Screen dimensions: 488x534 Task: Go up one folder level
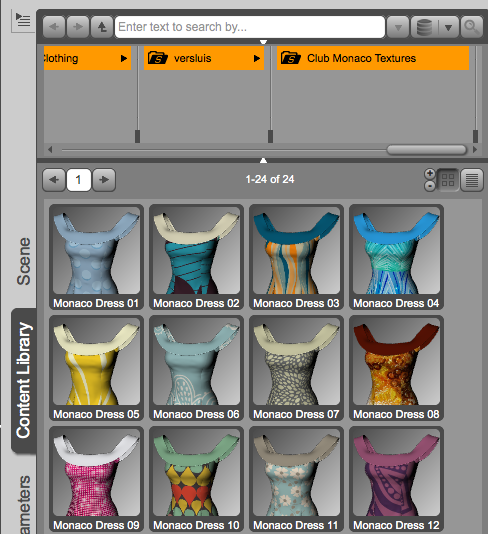click(102, 27)
